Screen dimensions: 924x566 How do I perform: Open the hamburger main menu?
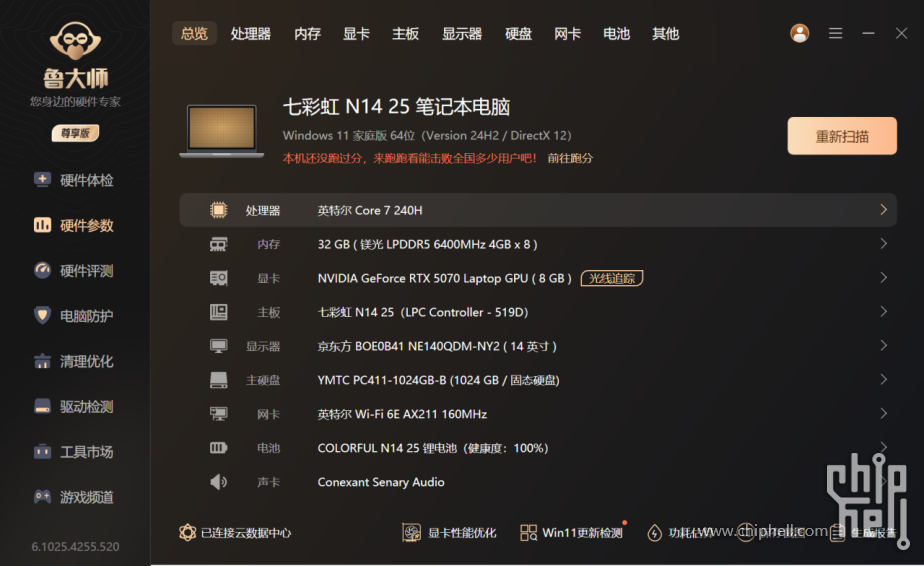(x=835, y=33)
